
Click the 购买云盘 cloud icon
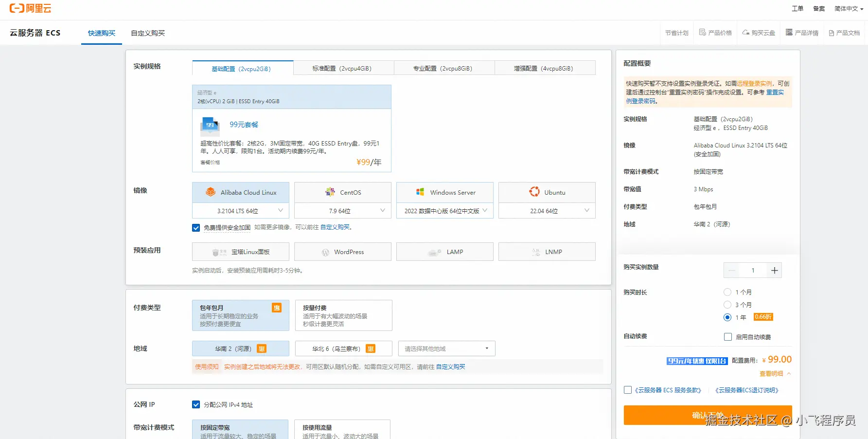745,33
